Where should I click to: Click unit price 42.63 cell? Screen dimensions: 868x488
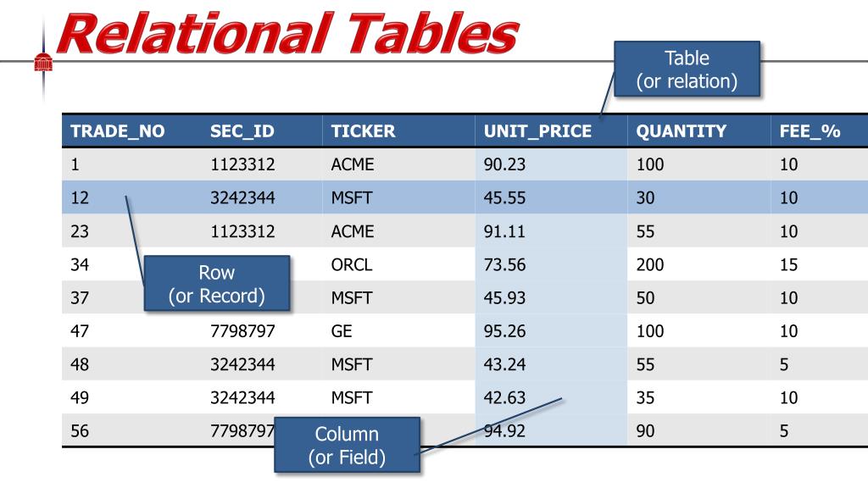point(504,397)
